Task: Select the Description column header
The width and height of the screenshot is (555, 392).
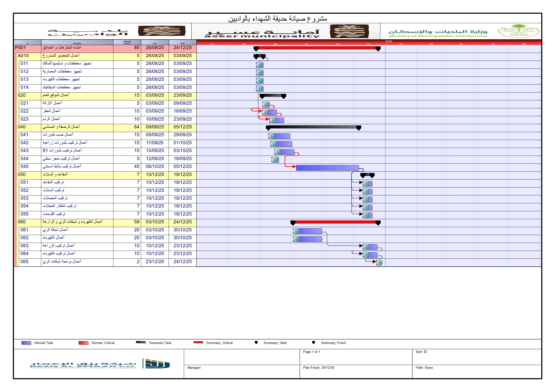Action: pos(77,43)
